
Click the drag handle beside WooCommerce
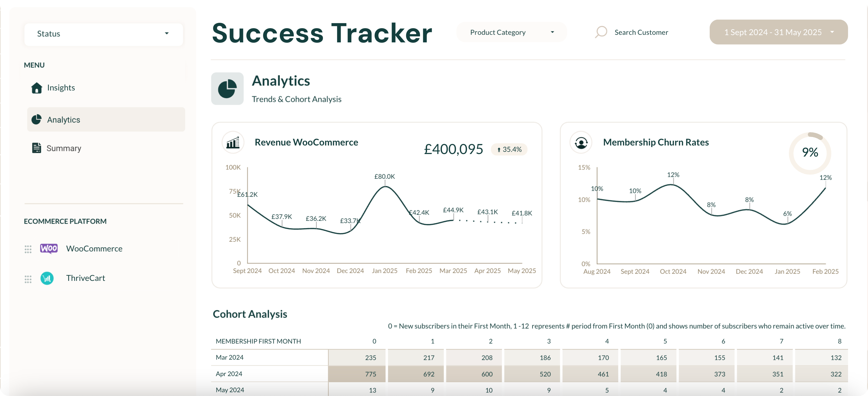click(x=28, y=249)
